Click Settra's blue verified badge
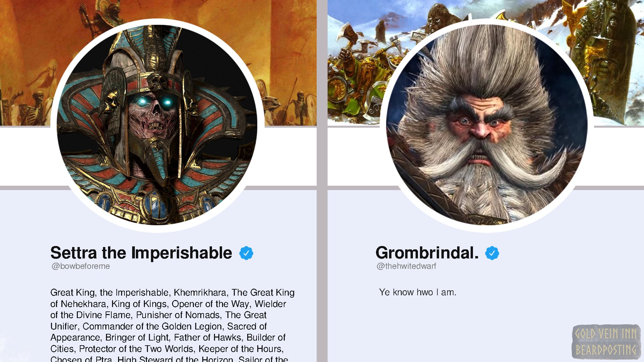This screenshot has height=362, width=644. (x=246, y=253)
